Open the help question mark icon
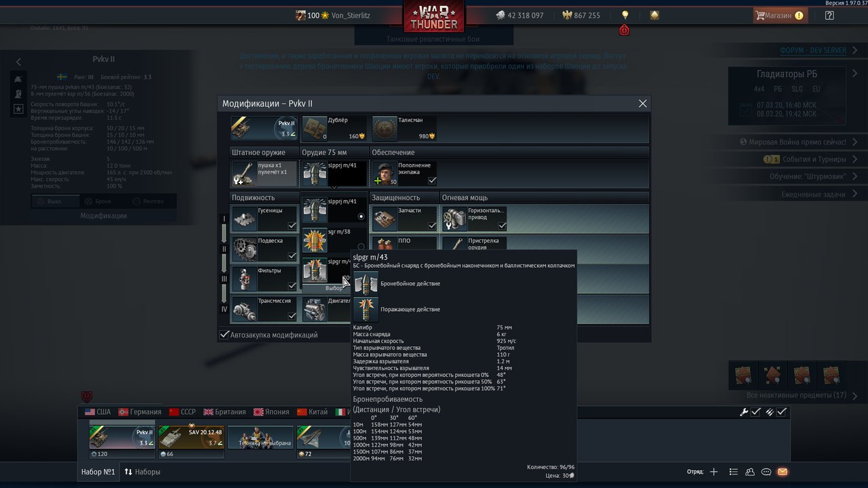 coord(829,15)
